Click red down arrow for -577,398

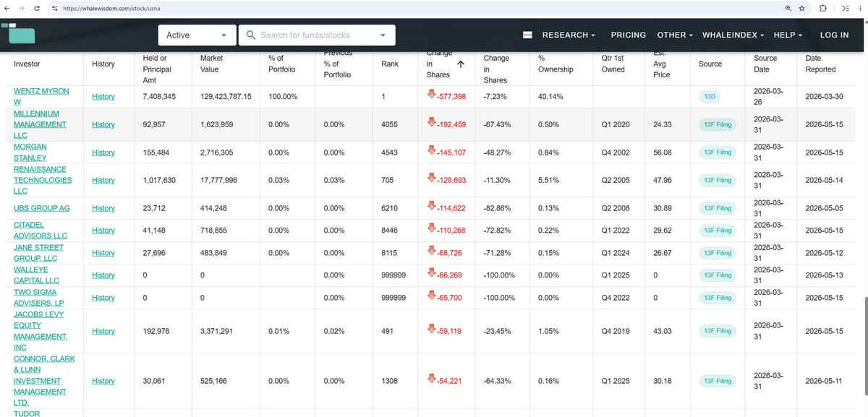click(x=432, y=95)
